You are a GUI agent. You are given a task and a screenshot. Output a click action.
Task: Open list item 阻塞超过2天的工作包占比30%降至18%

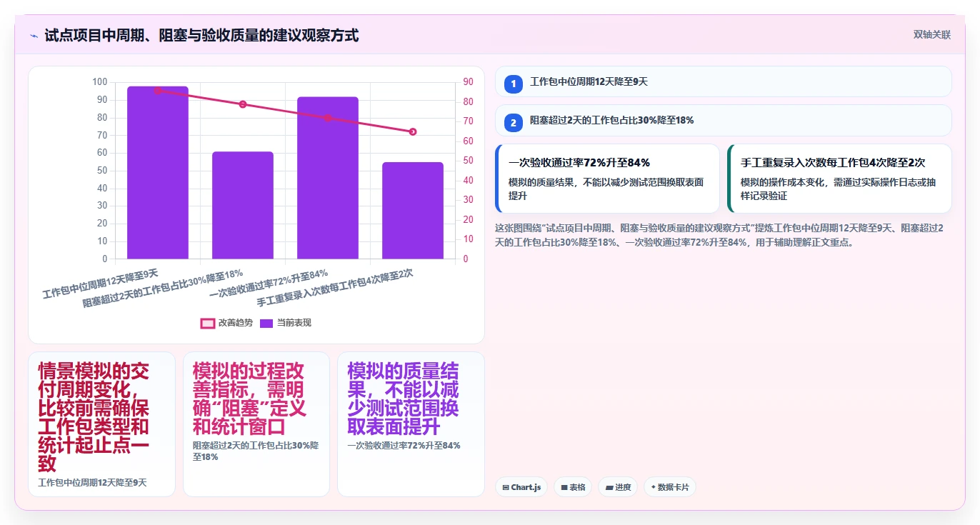(x=723, y=120)
